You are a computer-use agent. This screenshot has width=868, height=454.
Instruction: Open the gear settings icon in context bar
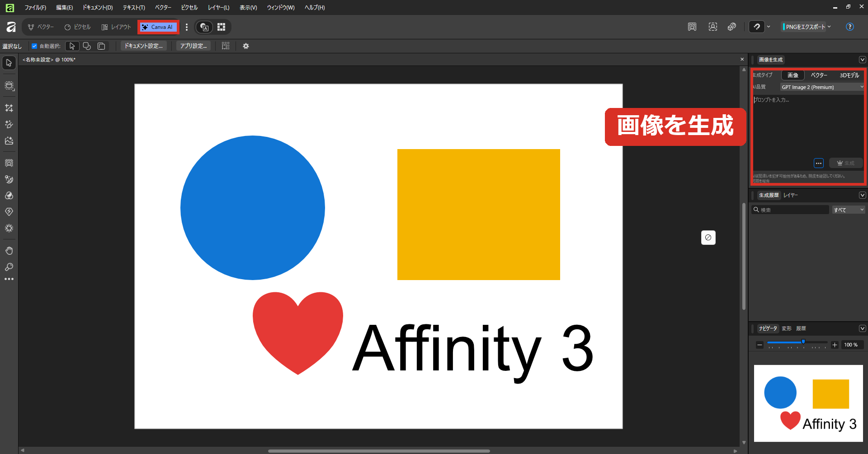click(246, 46)
